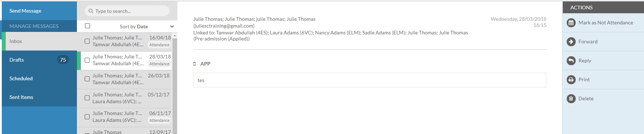This screenshot has height=134, width=644.
Task: Click the Attendance tag on 06/11/17 message
Action: [160, 120]
